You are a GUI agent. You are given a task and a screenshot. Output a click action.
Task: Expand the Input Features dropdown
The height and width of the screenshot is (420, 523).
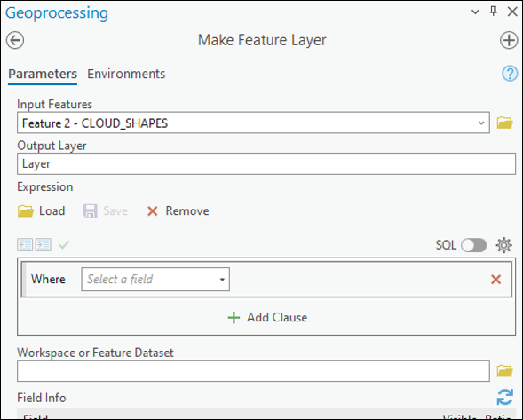click(481, 123)
